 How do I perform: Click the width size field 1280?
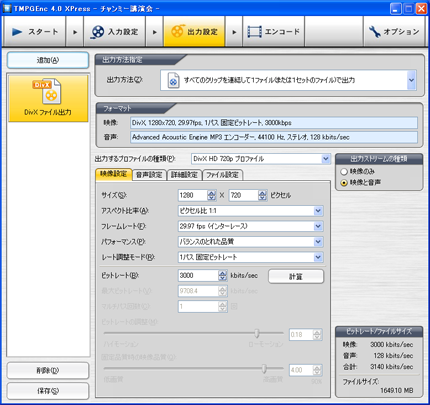[x=193, y=195]
